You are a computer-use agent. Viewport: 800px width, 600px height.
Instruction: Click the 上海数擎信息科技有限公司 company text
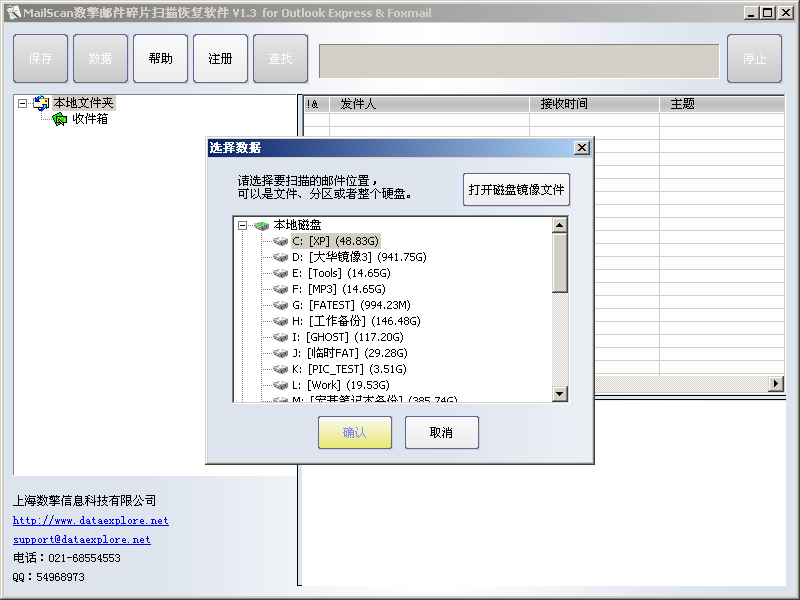84,501
